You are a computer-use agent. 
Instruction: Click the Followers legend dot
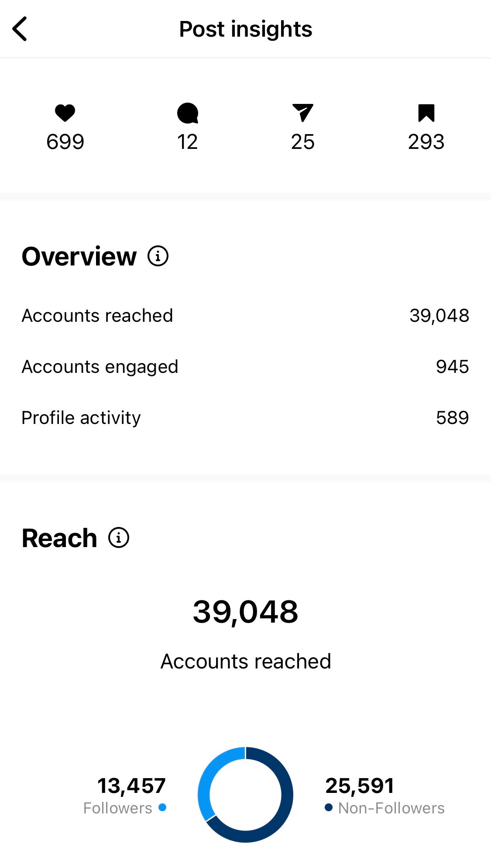pos(162,808)
